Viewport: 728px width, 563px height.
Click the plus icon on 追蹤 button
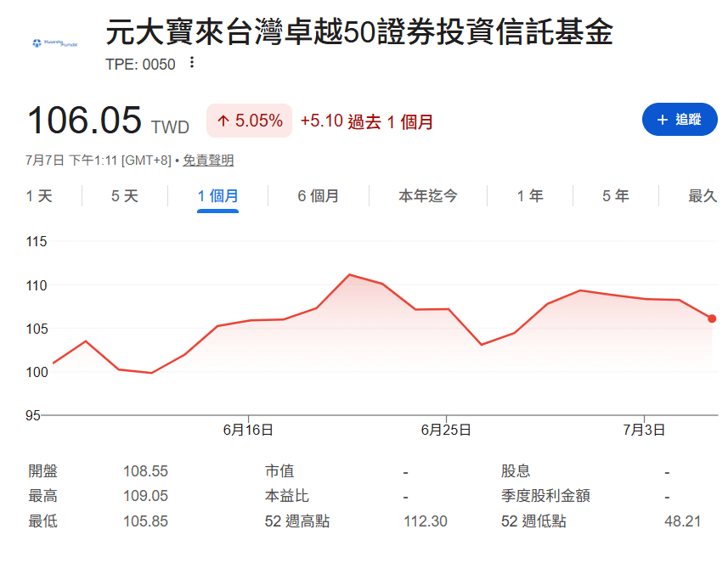coord(662,120)
